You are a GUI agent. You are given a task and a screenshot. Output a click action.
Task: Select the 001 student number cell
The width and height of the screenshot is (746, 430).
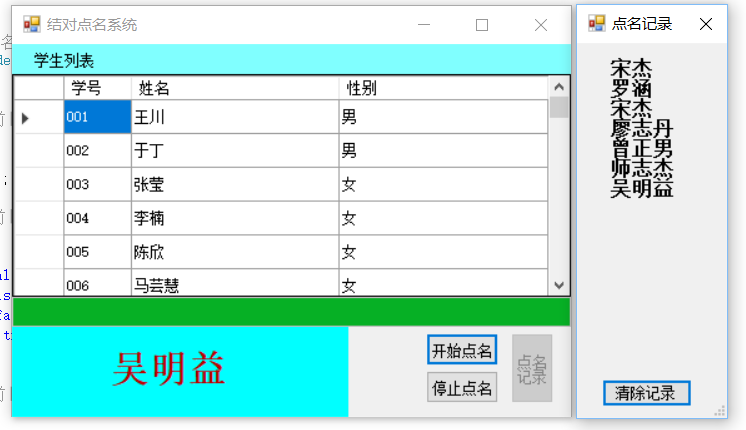pos(98,117)
